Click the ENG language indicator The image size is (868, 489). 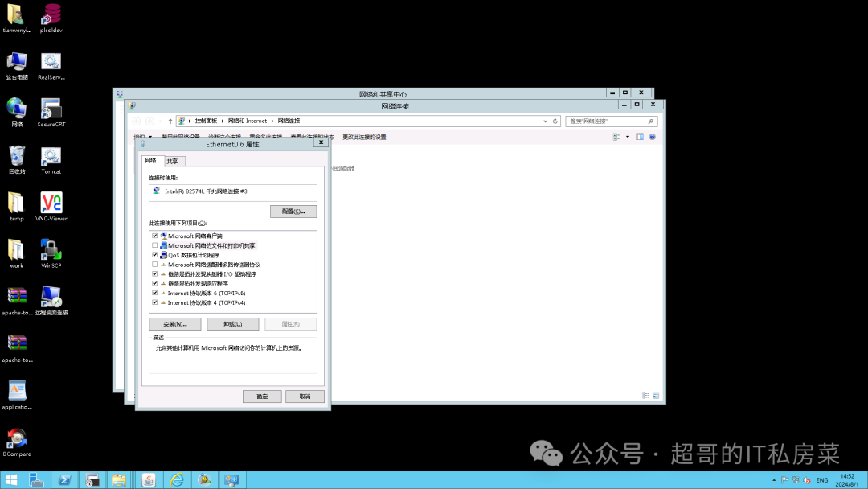pyautogui.click(x=822, y=480)
